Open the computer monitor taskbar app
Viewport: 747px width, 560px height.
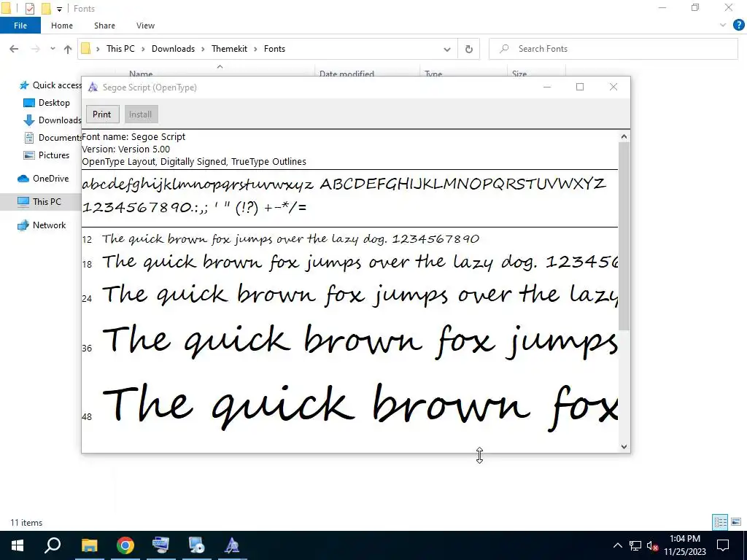pos(160,545)
